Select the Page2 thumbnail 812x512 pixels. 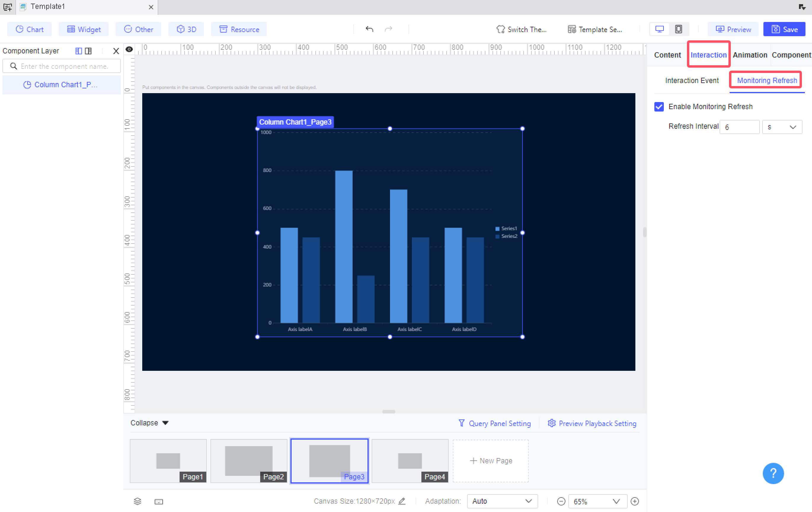pyautogui.click(x=249, y=461)
